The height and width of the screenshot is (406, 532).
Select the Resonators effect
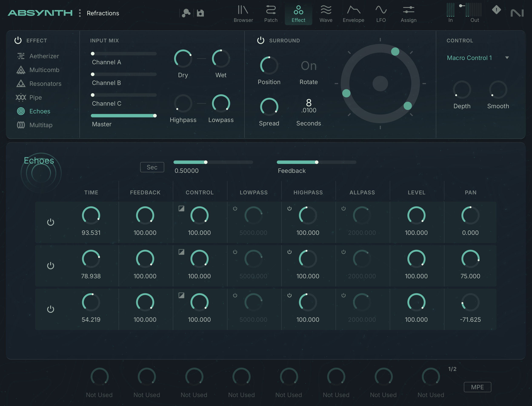(x=39, y=84)
